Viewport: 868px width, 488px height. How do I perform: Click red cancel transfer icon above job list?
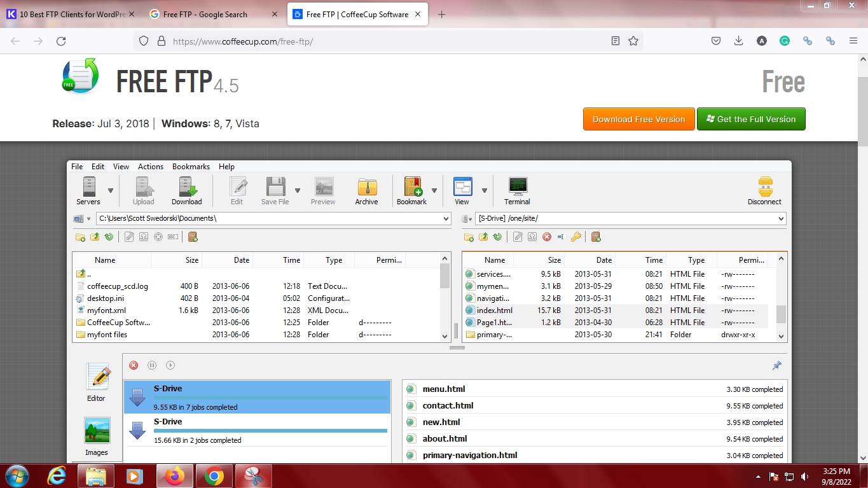(x=134, y=365)
